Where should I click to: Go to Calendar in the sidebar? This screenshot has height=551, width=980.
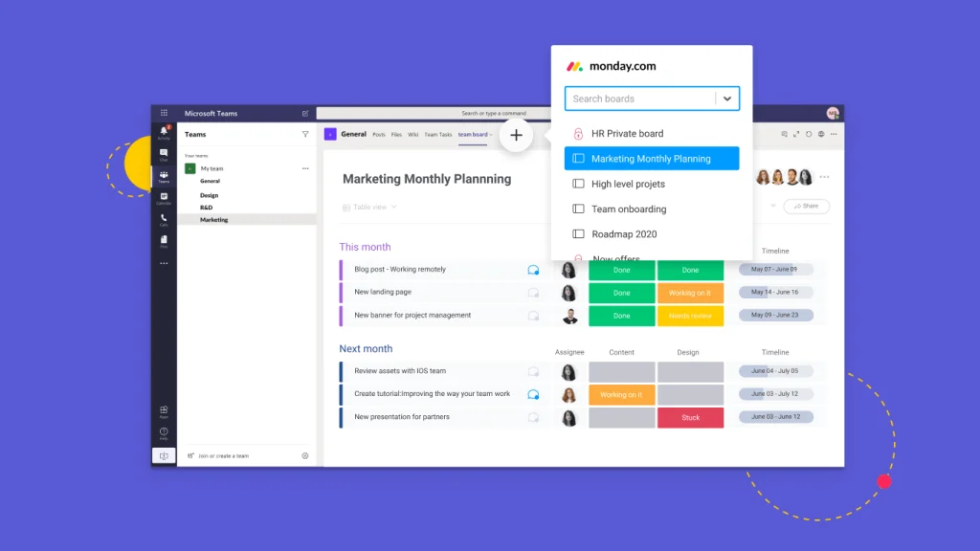[x=164, y=197]
